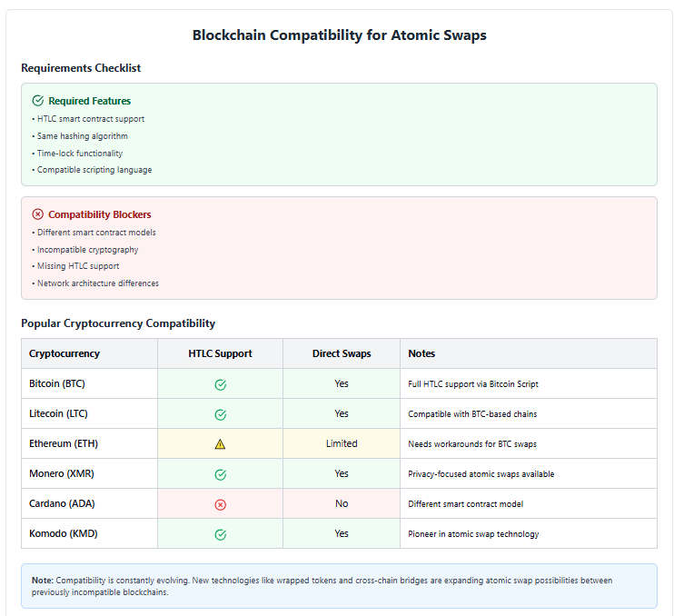Select the HTLC Support column header

tap(220, 353)
